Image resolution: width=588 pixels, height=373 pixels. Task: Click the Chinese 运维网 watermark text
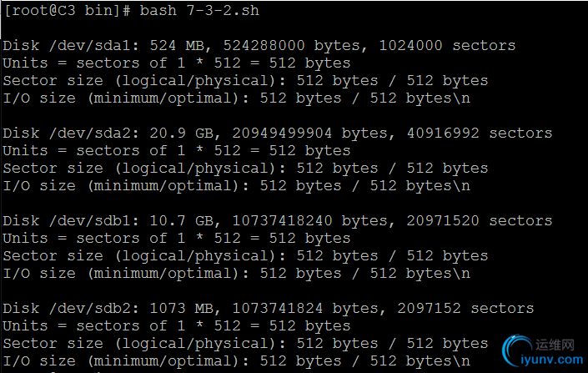[555, 345]
